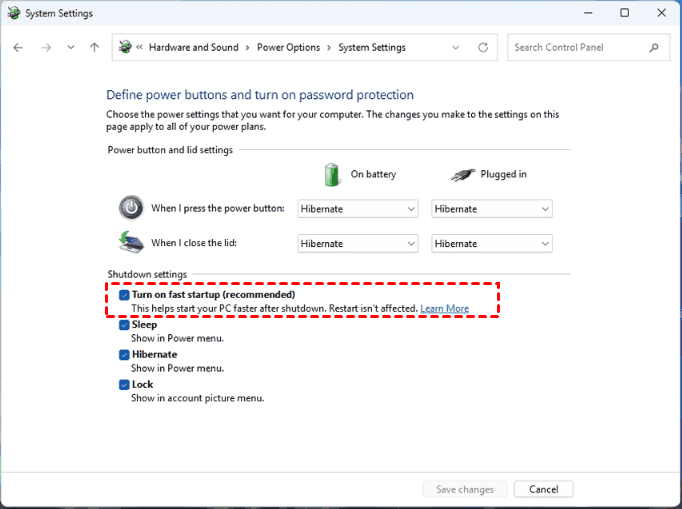The height and width of the screenshot is (509, 682).
Task: Click the search magnifier icon
Action: coord(654,47)
